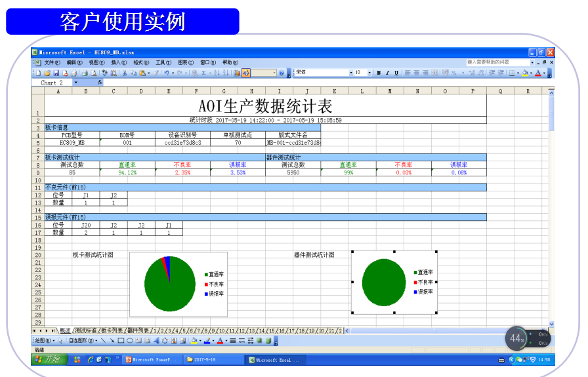This screenshot has height=377, width=588.
Task: Click the Print icon in the standard toolbar
Action: coord(85,73)
